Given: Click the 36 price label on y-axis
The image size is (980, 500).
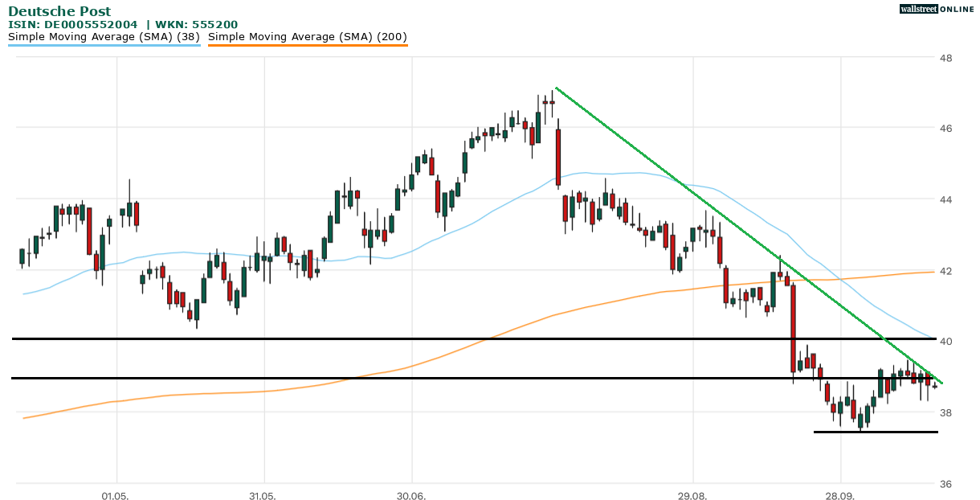Looking at the screenshot, I should [946, 483].
